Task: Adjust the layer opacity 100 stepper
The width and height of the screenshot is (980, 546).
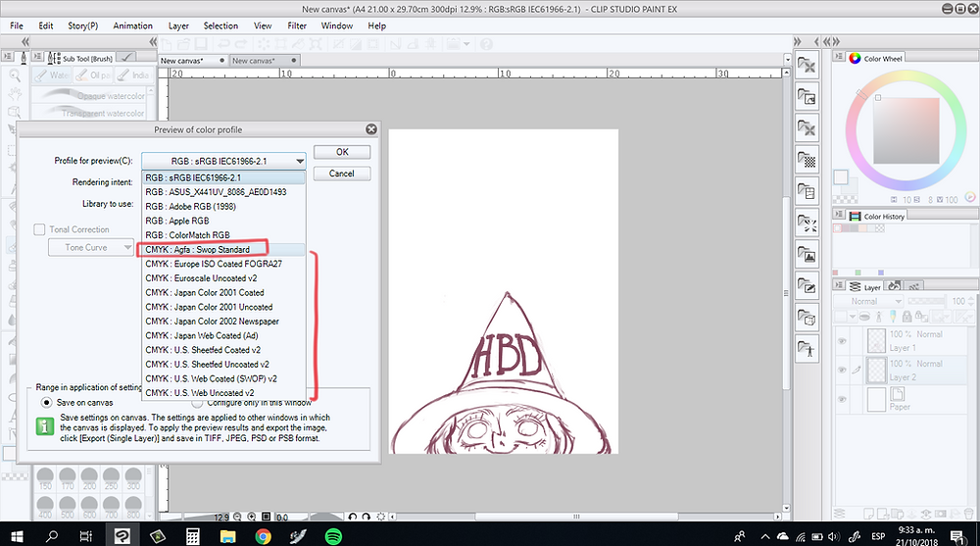Action: tap(970, 301)
